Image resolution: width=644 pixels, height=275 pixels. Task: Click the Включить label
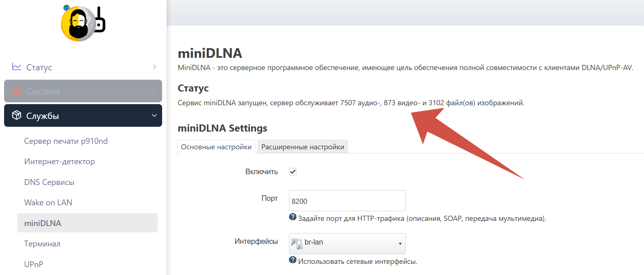click(262, 172)
